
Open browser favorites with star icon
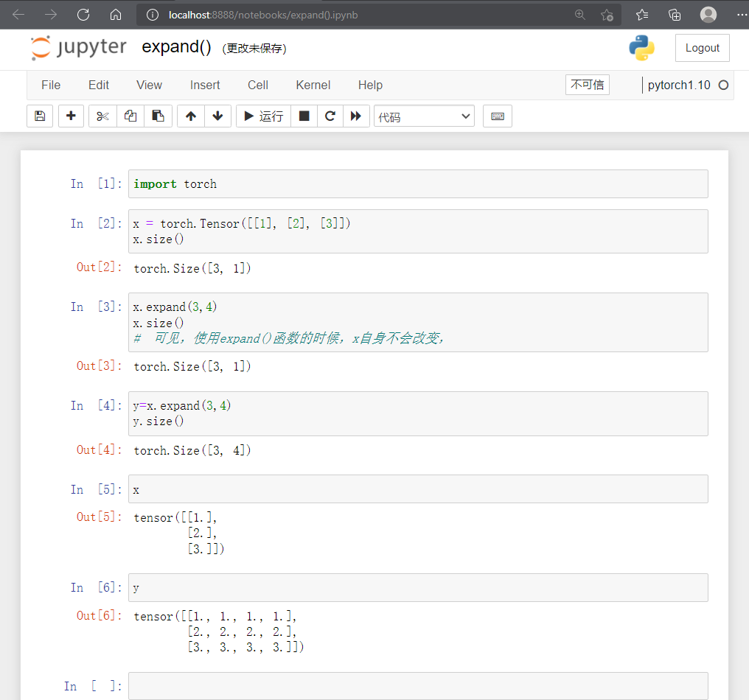click(x=641, y=14)
